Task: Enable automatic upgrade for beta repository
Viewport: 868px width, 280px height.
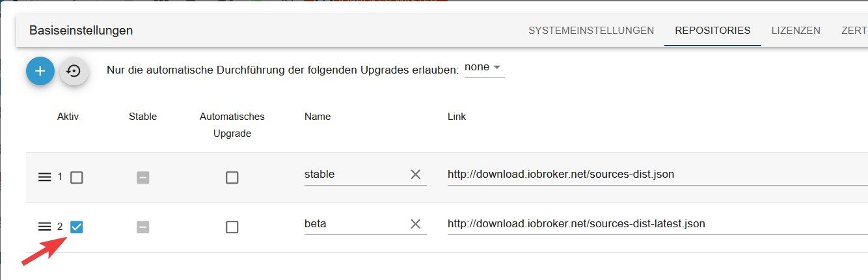Action: 232,227
